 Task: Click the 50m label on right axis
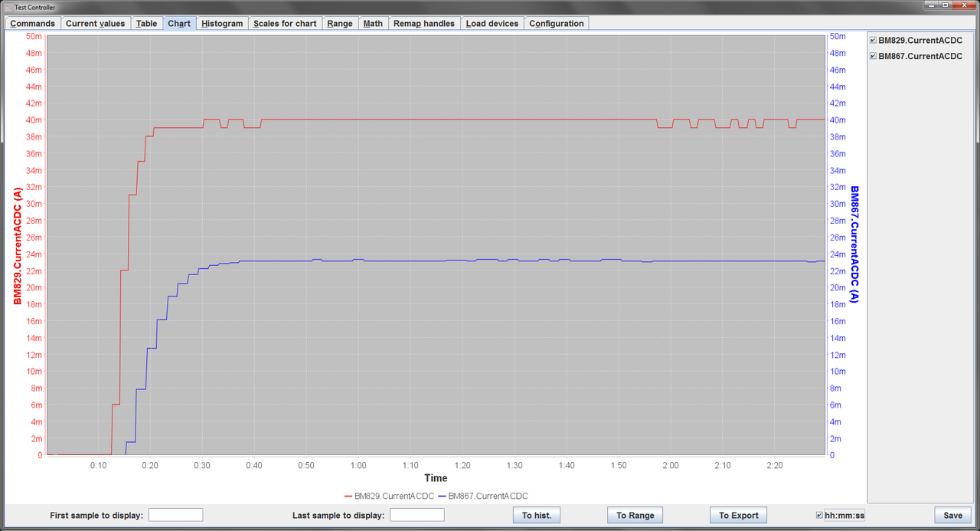[x=838, y=36]
